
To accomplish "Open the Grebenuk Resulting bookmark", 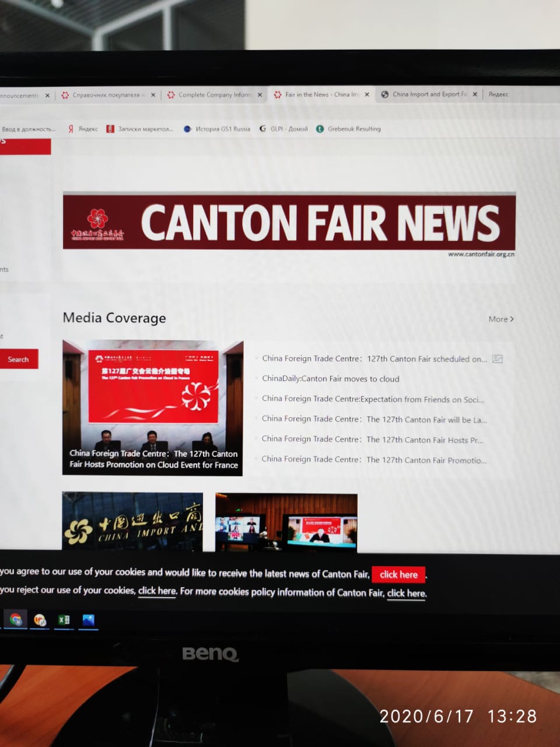I will [349, 129].
